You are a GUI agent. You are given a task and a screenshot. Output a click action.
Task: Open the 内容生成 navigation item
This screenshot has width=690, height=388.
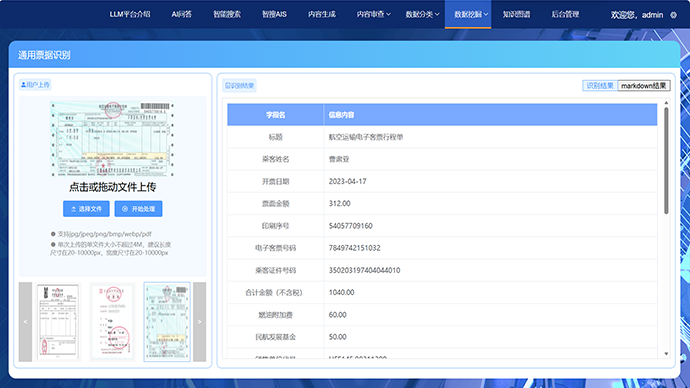click(x=322, y=15)
